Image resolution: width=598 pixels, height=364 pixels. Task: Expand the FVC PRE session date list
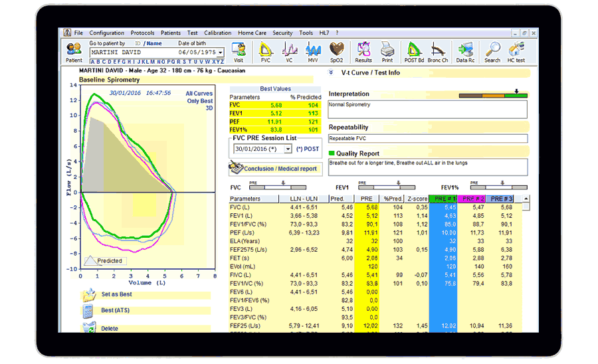click(287, 149)
